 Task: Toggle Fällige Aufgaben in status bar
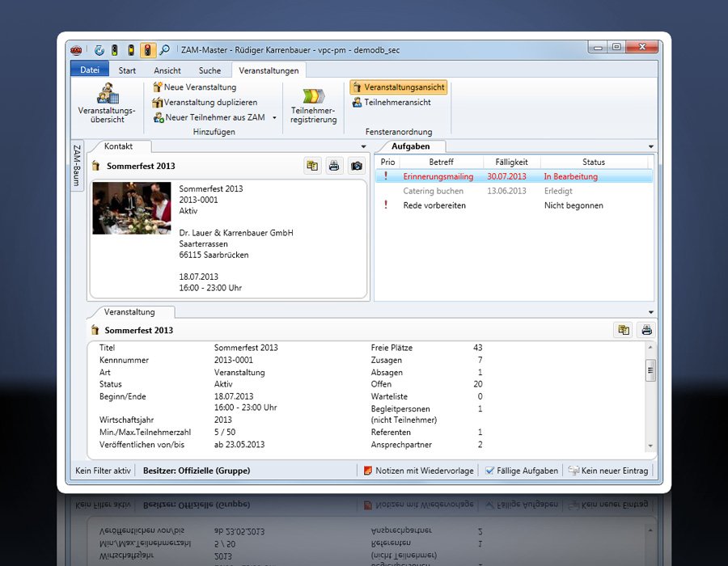[522, 471]
